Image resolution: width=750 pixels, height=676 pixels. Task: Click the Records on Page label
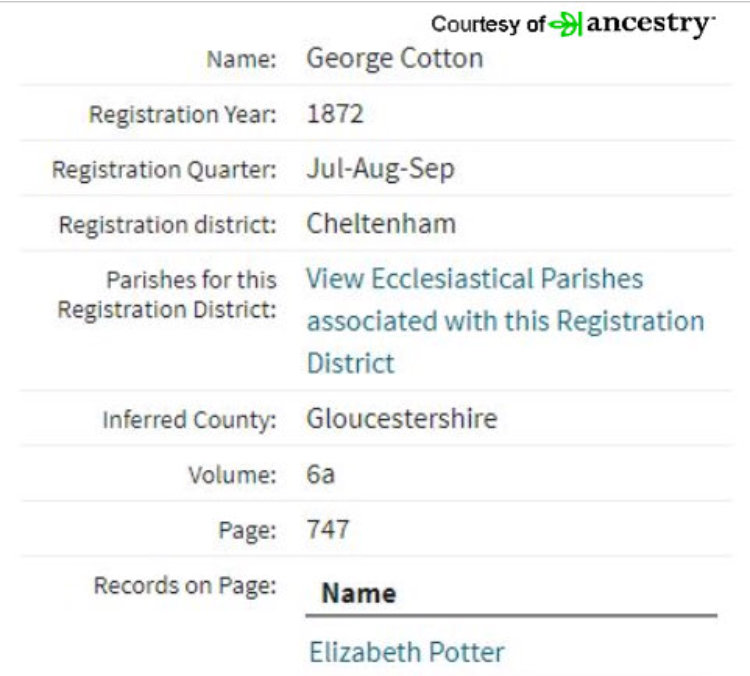coord(185,586)
